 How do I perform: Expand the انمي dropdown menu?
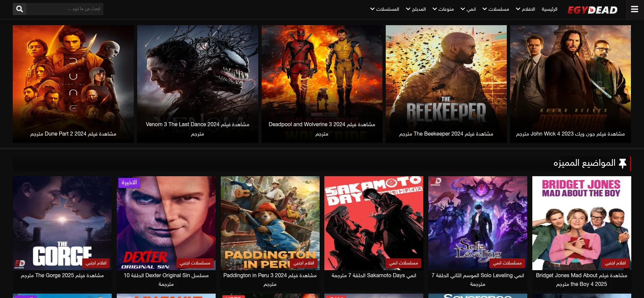pyautogui.click(x=468, y=9)
